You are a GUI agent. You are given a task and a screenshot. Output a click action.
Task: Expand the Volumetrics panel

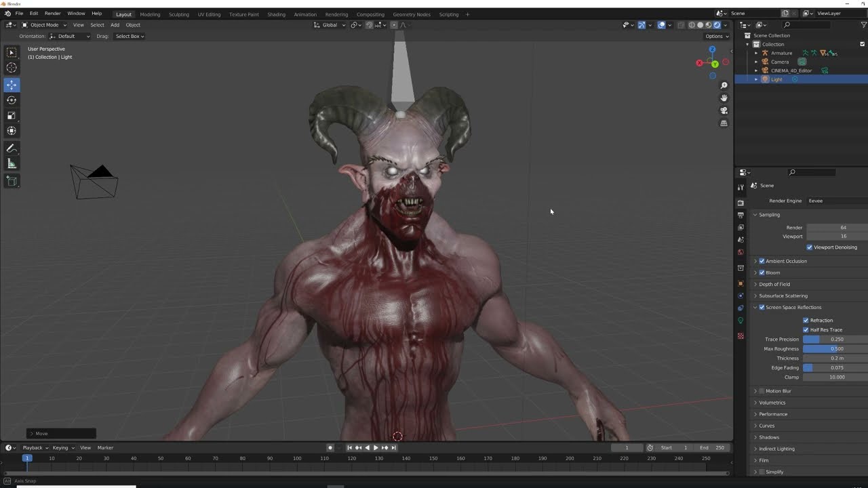[755, 403]
